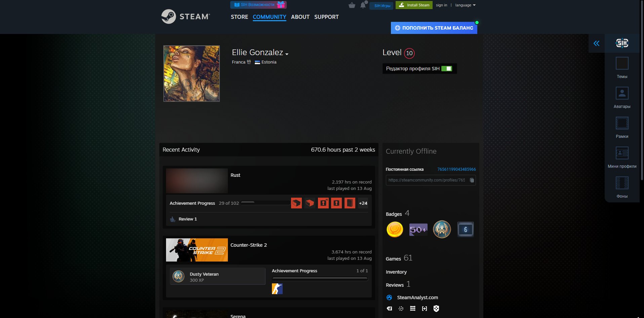The image size is (644, 318).
Task: Expand the Ellie Gonzalez name dropdown
Action: (x=287, y=54)
